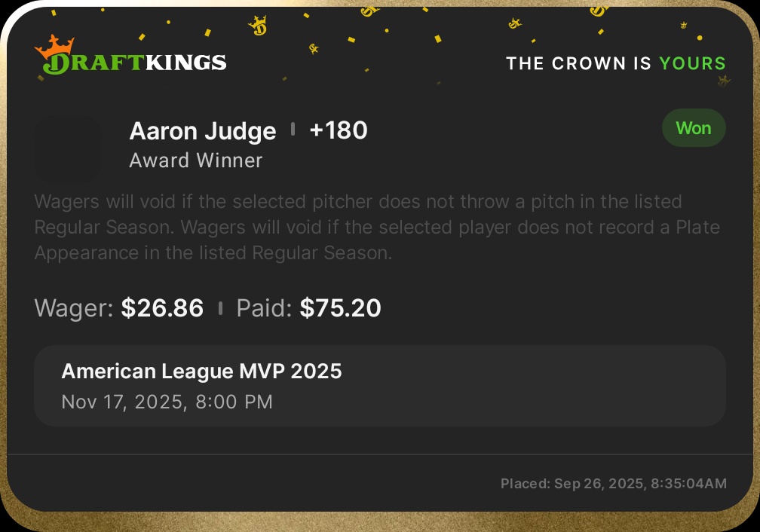Image resolution: width=760 pixels, height=532 pixels.
Task: Click the green YOURS word in slogan
Action: 692,63
